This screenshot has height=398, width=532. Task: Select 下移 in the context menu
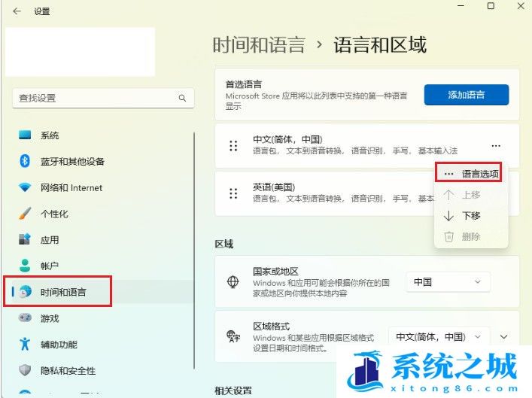click(470, 216)
